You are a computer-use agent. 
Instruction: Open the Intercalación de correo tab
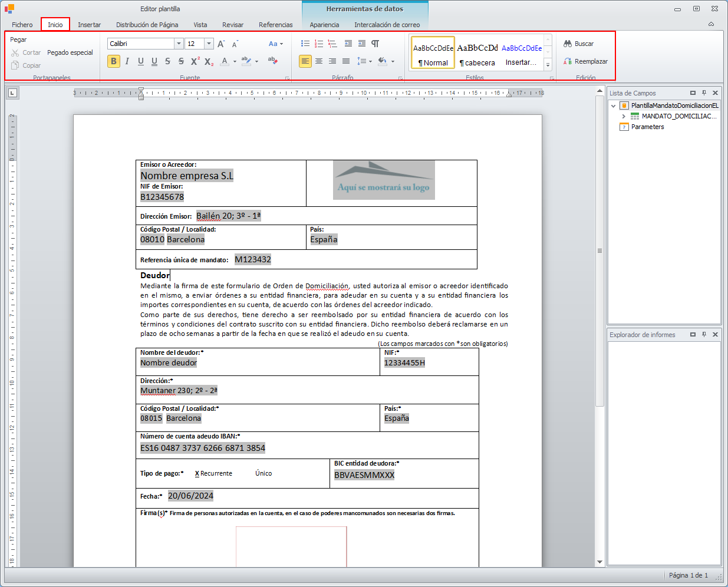387,25
